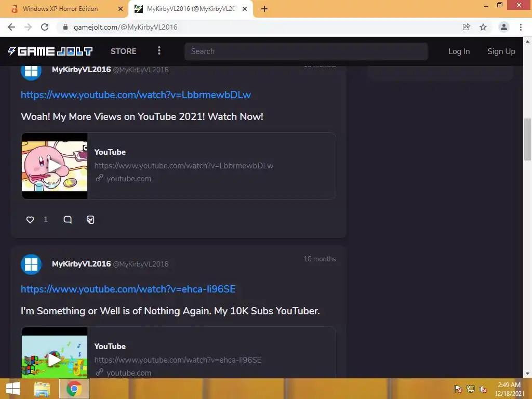The width and height of the screenshot is (532, 399).
Task: Restore down the Chrome window
Action: (x=499, y=5)
